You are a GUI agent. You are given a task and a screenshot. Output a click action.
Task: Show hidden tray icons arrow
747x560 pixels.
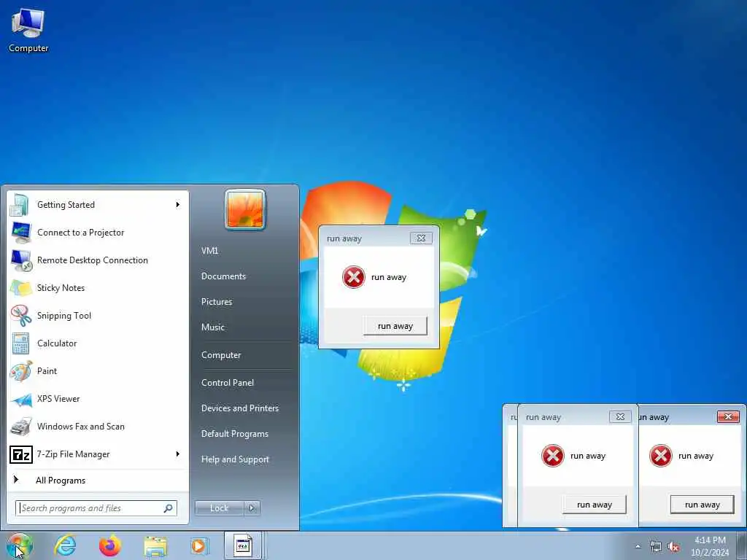click(x=638, y=547)
